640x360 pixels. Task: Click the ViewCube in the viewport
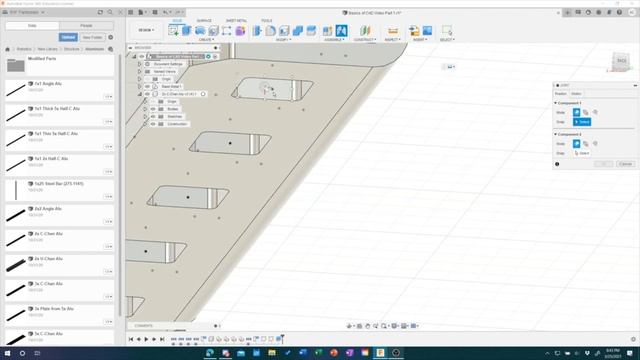click(621, 62)
